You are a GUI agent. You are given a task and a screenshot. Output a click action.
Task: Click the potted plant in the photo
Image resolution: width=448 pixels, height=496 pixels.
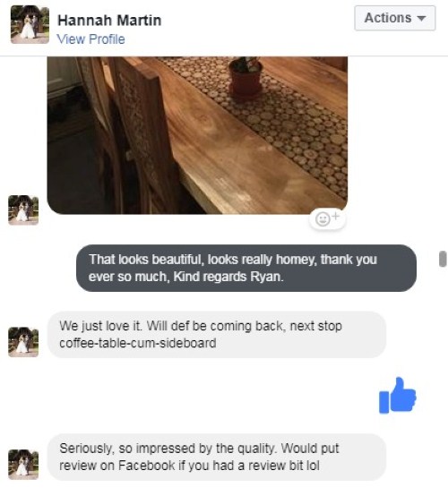pyautogui.click(x=246, y=76)
